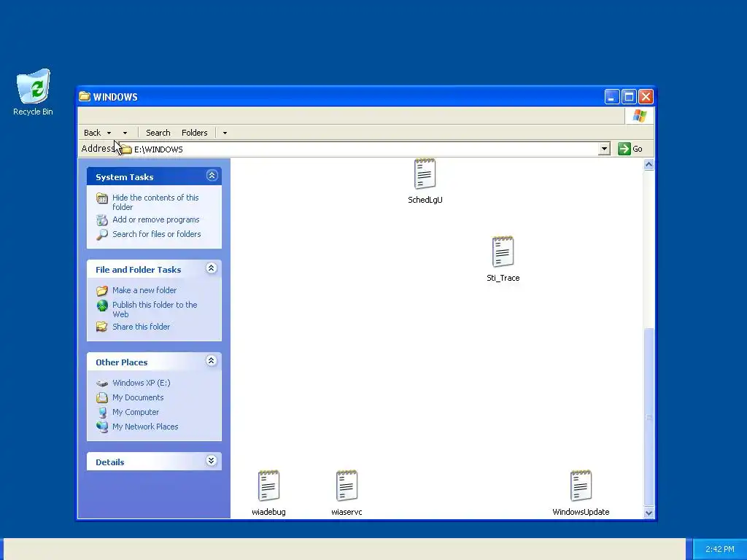Click the E:\WINDOWS address field
The image size is (747, 560).
(x=365, y=149)
